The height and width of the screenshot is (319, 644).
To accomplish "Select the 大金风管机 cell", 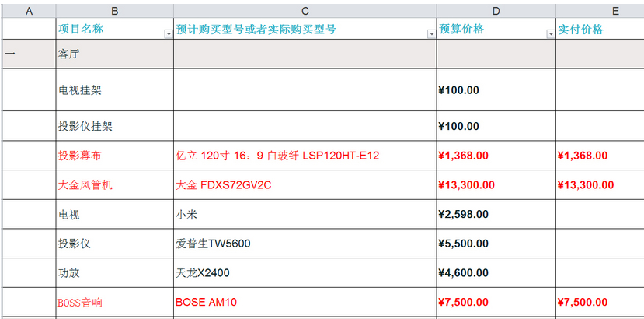I will tap(115, 185).
